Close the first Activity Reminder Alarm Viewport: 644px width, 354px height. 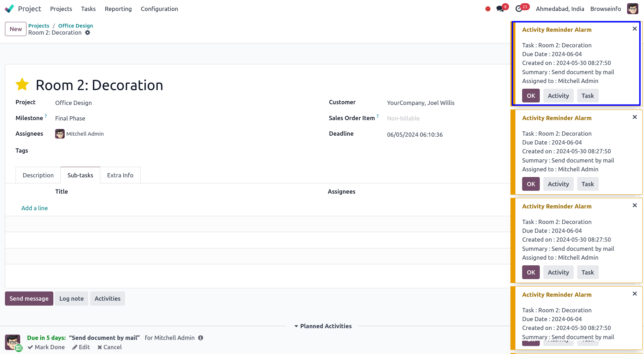coord(634,29)
